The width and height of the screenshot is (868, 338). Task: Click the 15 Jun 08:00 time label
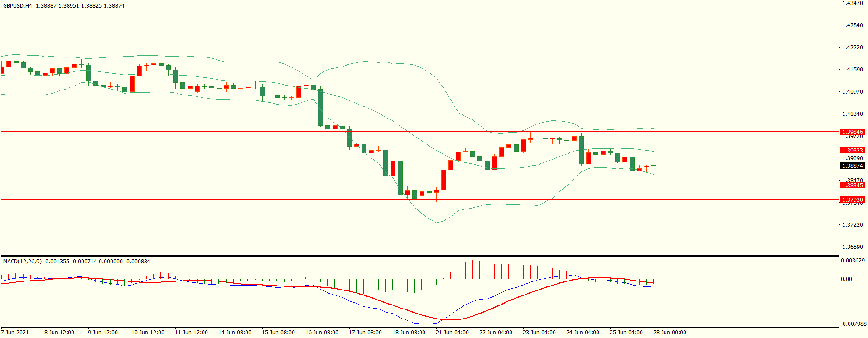278,333
